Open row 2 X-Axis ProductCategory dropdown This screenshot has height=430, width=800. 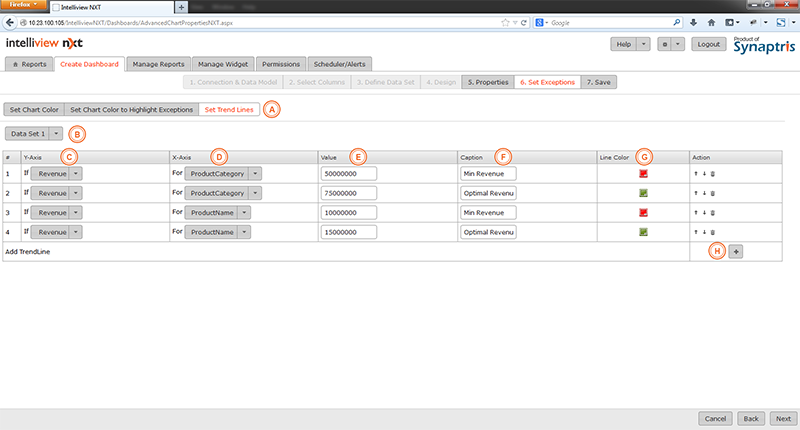click(255, 193)
